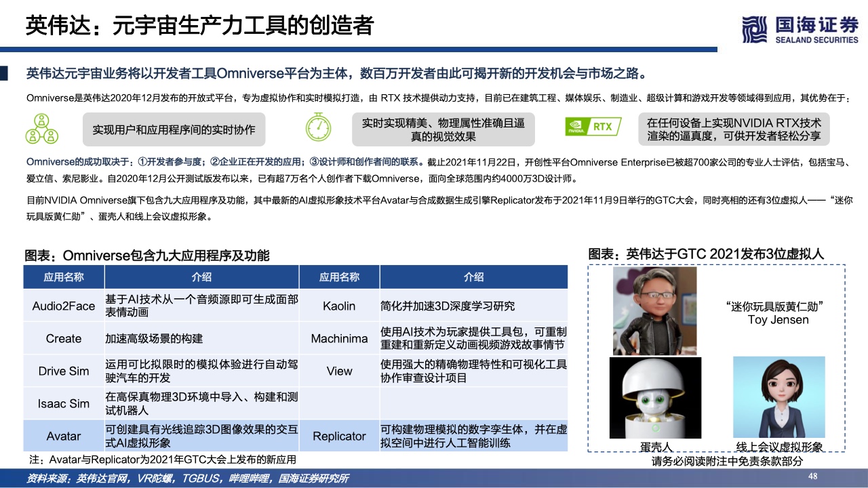Viewport: 868px width, 488px height.
Task: Click the disclaimer 请务必阅读附注中免责条款部分
Action: (x=728, y=462)
